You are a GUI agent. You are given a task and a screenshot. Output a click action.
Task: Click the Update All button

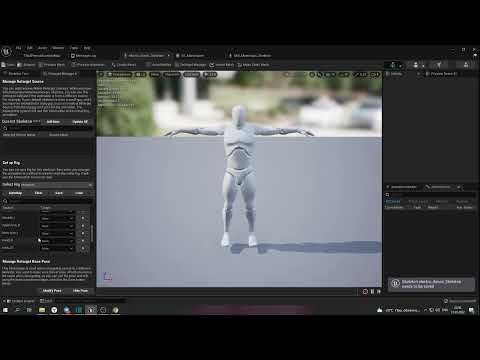(80, 122)
